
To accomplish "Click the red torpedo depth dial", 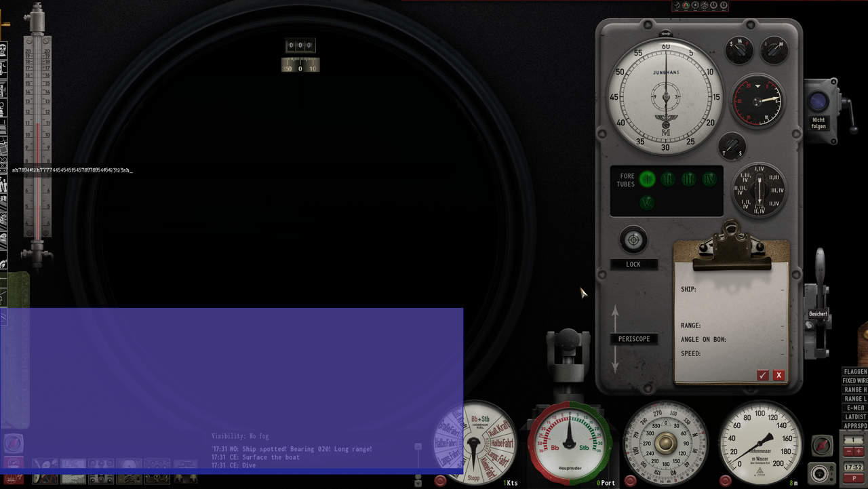I will tap(757, 101).
